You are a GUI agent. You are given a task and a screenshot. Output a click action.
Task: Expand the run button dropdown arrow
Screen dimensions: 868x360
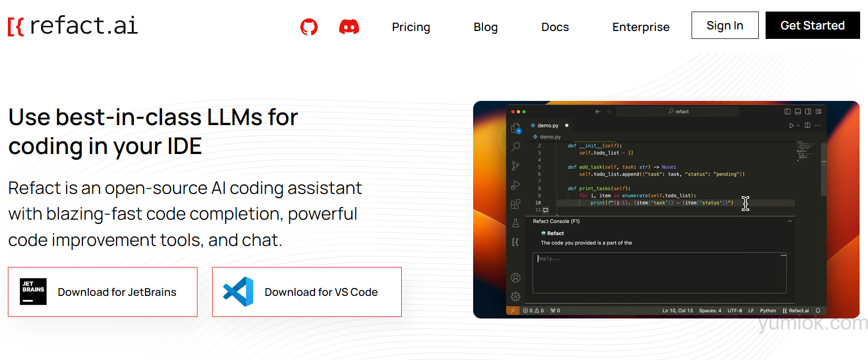point(798,126)
